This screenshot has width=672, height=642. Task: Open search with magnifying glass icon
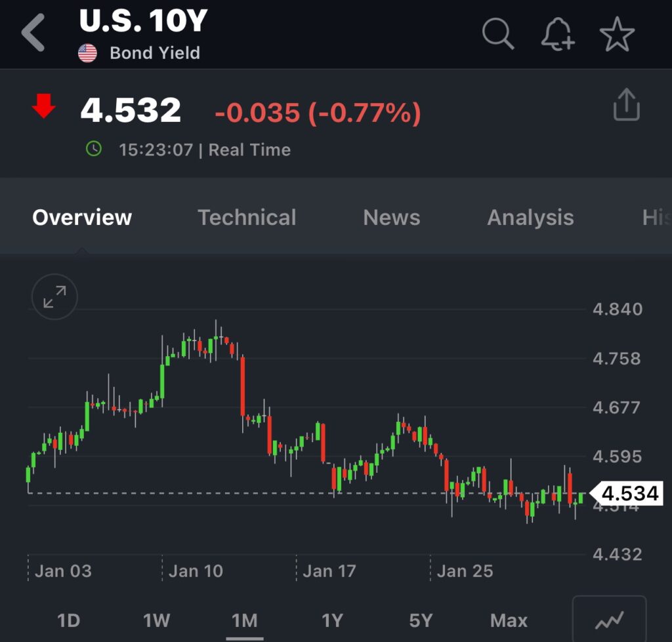[498, 33]
